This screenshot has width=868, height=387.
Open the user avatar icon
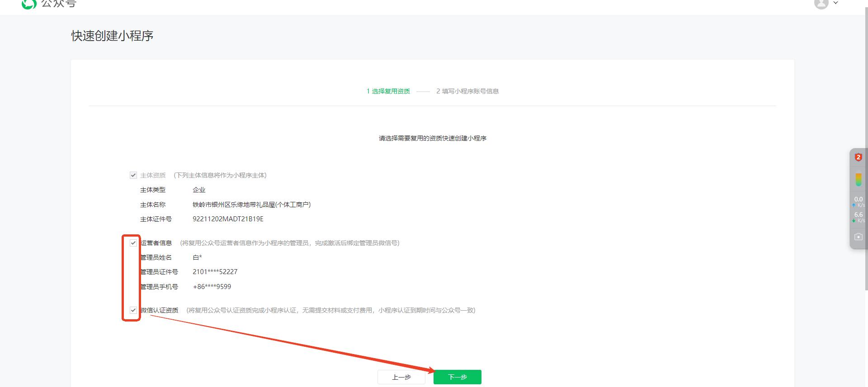(x=821, y=4)
